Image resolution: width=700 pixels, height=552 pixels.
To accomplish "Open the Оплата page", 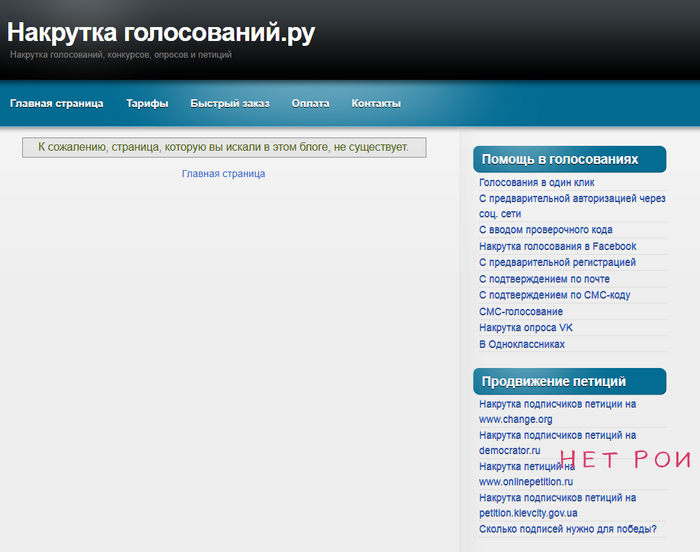I will [x=310, y=104].
